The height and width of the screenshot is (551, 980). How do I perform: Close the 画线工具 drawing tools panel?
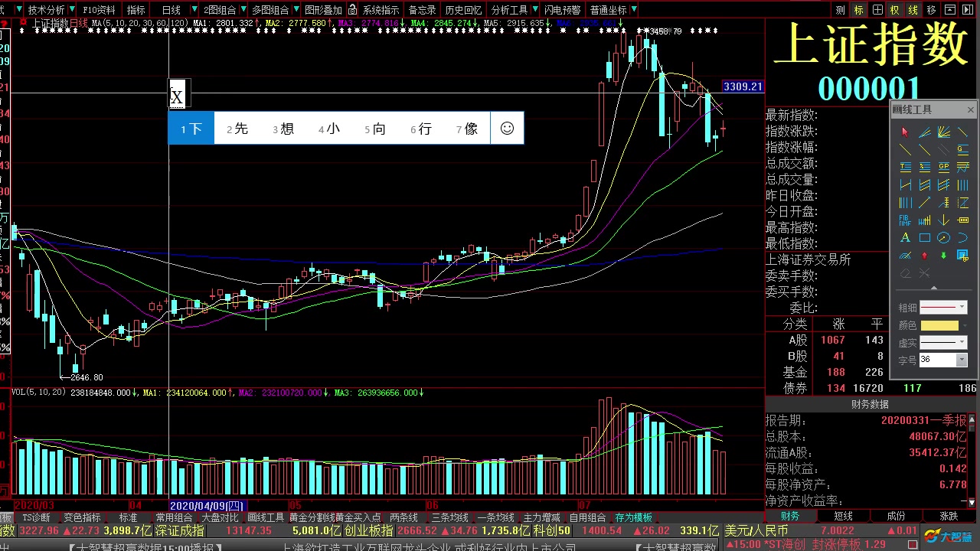coord(971,110)
